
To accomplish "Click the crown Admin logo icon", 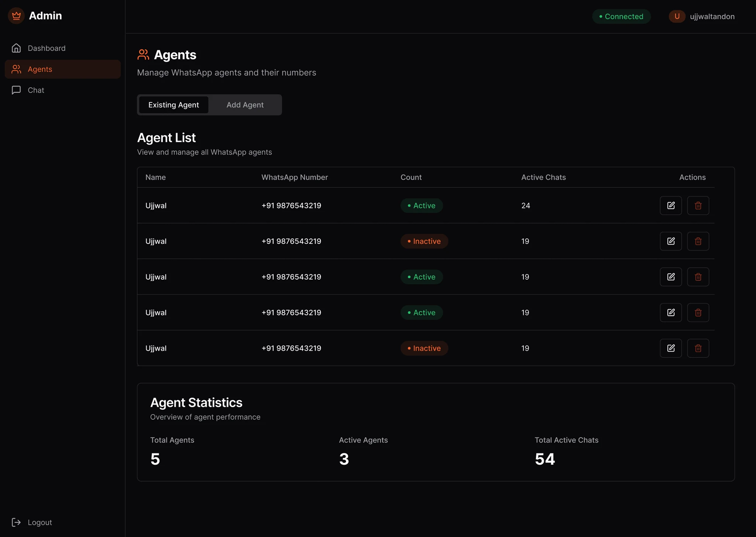I will (x=16, y=16).
